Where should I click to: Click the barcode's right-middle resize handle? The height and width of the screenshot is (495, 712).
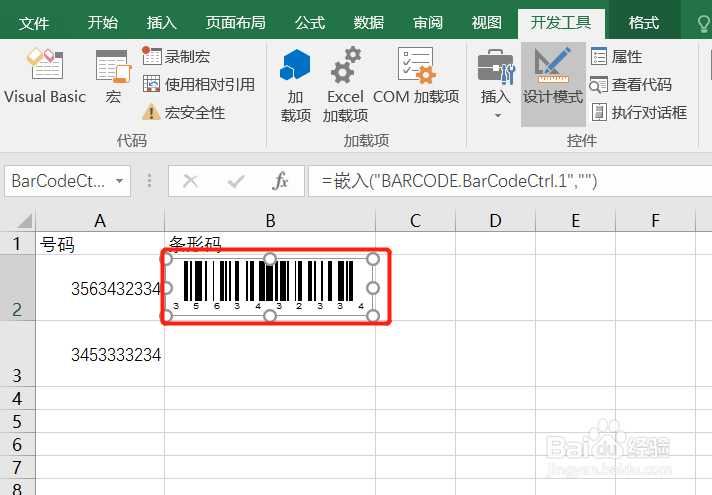click(373, 287)
